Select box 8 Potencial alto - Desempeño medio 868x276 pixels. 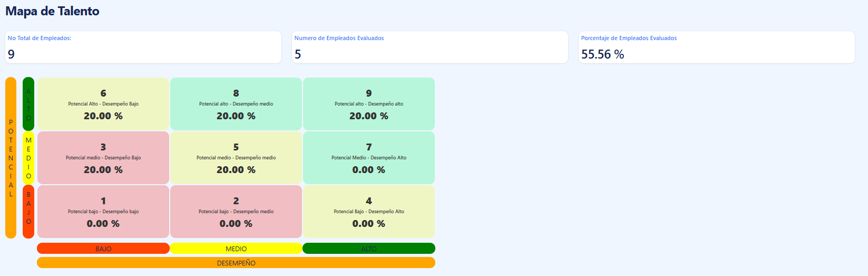click(236, 104)
